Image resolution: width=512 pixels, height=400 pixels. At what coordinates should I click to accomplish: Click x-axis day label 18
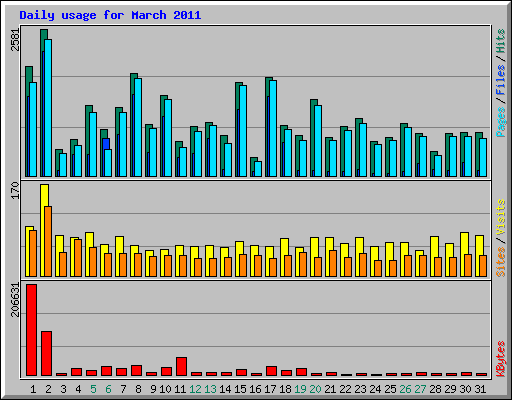(x=285, y=389)
